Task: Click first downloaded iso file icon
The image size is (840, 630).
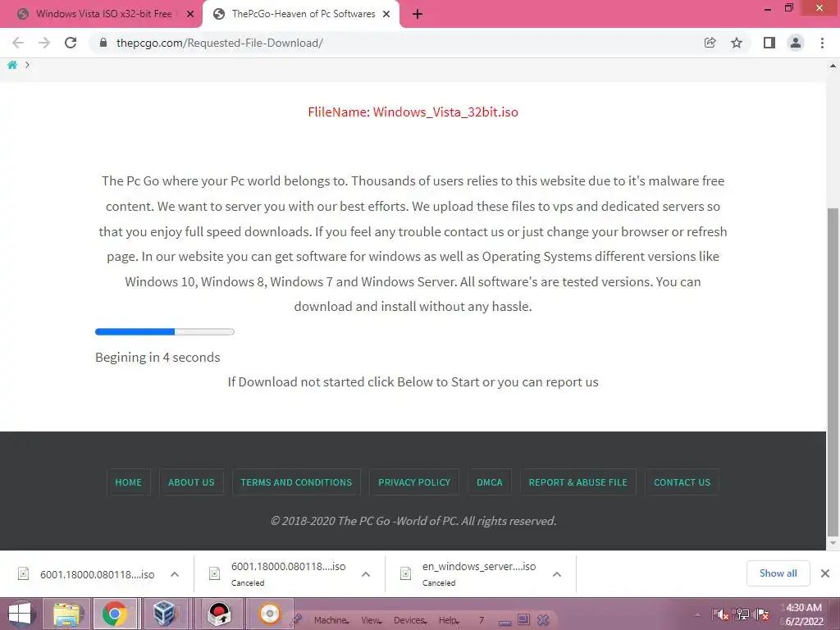Action: click(x=24, y=573)
